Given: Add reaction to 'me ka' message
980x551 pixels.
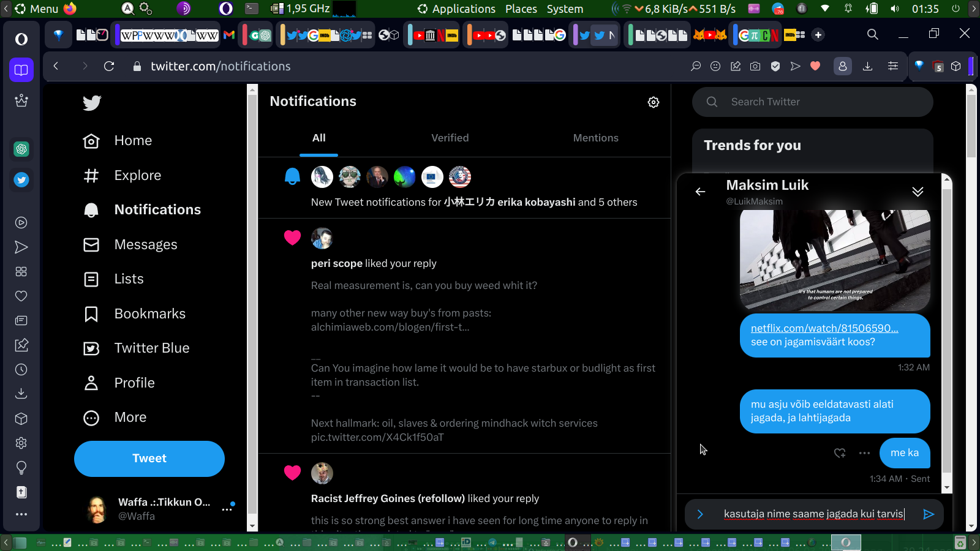Looking at the screenshot, I should pos(840,453).
